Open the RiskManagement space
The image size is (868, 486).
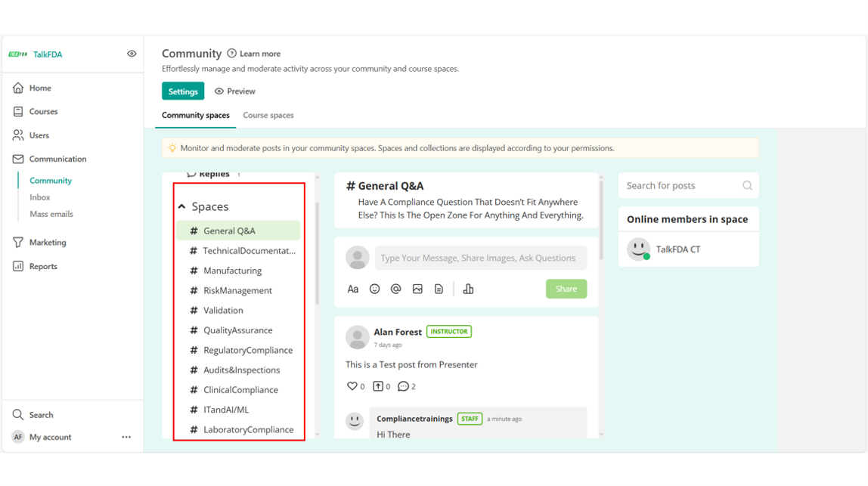point(237,290)
